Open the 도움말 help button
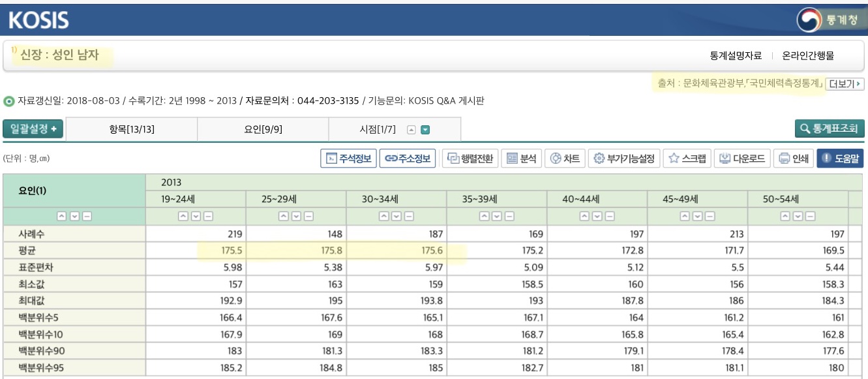This screenshot has height=379, width=868. coord(840,159)
